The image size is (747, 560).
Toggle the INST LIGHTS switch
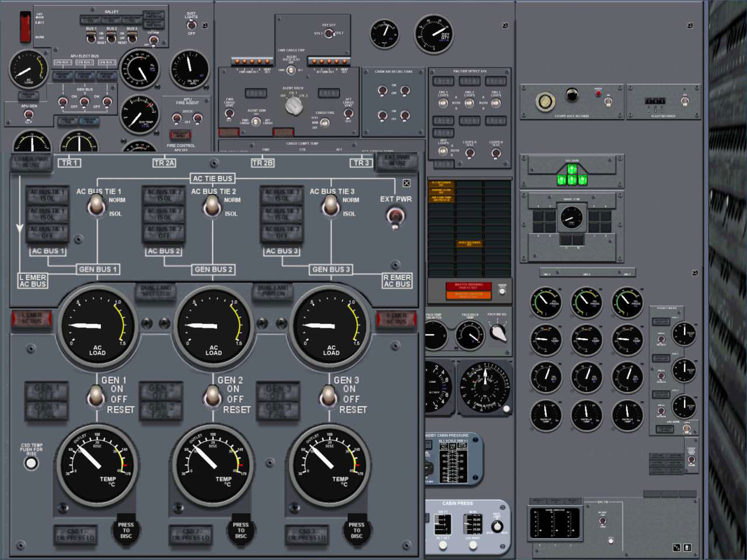coord(191,25)
